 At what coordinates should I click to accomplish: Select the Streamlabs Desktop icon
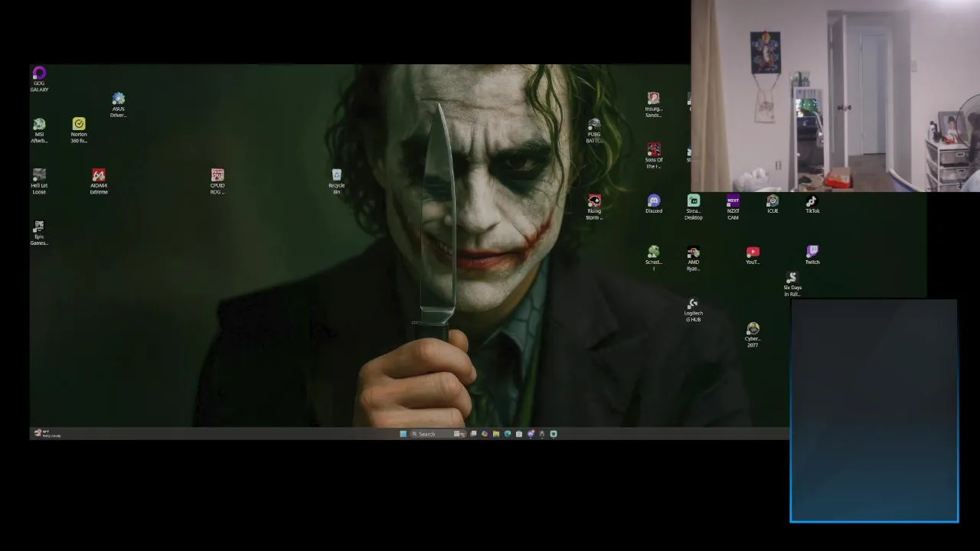pyautogui.click(x=693, y=207)
